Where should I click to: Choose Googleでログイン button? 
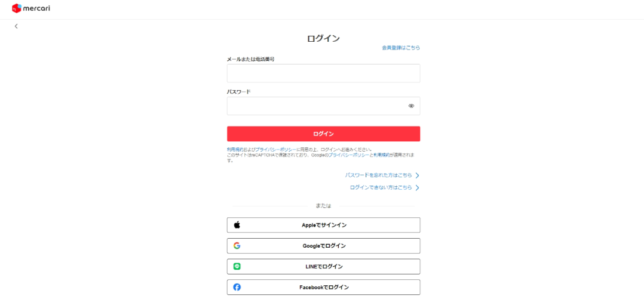pos(323,245)
